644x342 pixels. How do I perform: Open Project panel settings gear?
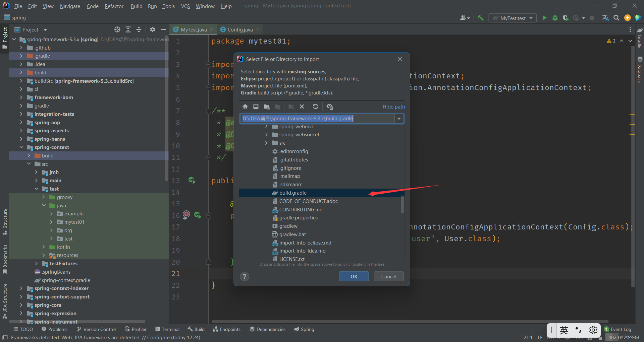(x=153, y=29)
